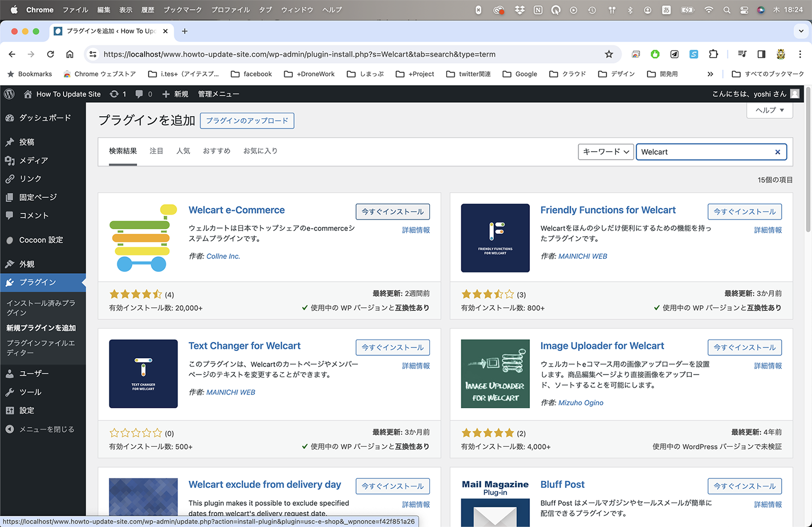Open macOS Spotlight search icon
Viewport: 812px width, 527px height.
click(x=727, y=10)
